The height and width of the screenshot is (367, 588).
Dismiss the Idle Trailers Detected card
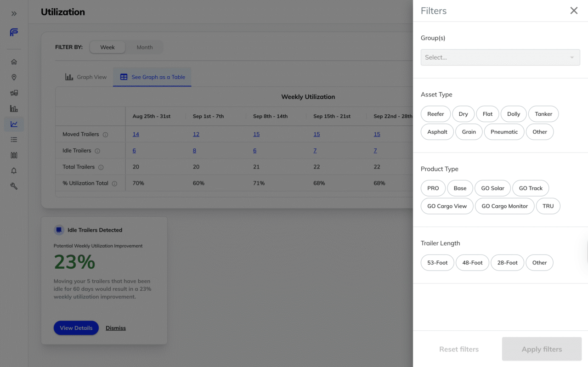116,328
